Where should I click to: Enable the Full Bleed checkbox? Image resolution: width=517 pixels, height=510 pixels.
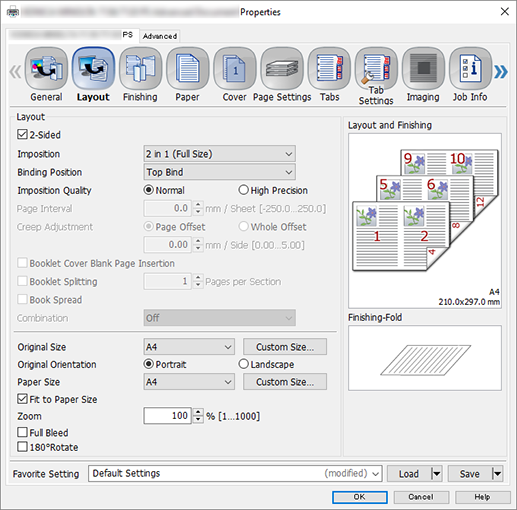click(22, 432)
